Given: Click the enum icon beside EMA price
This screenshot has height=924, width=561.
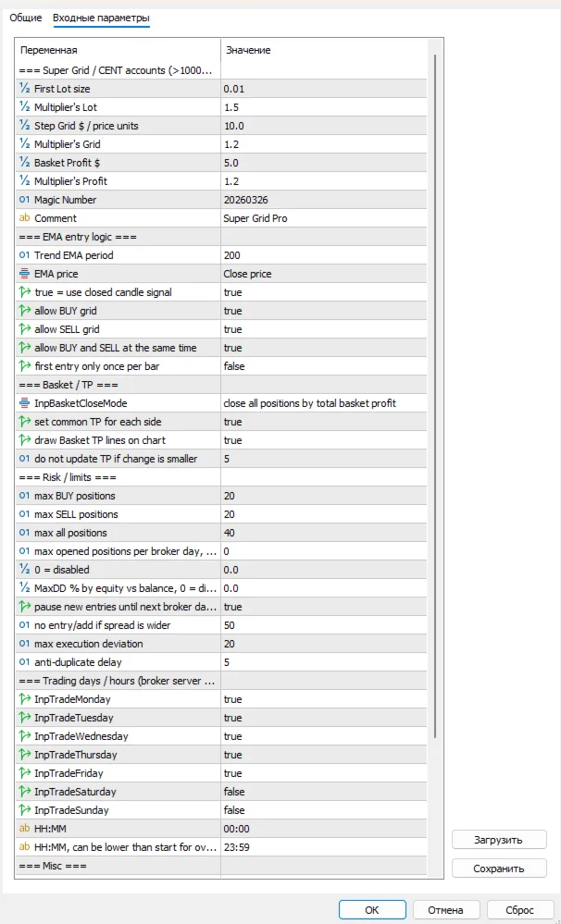Looking at the screenshot, I should pyautogui.click(x=24, y=274).
